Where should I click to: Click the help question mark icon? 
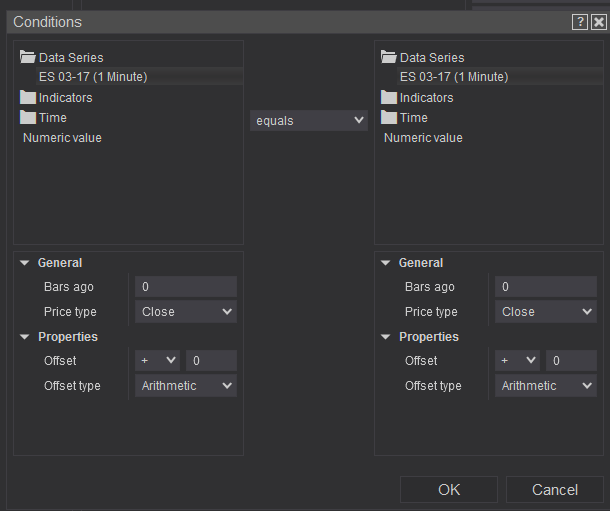pos(580,22)
